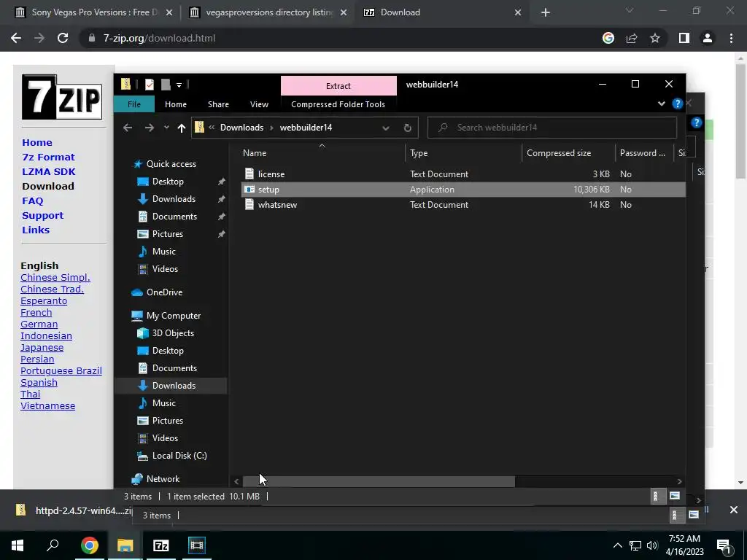Click the quick access Properties icon in title bar
This screenshot has height=560, width=747.
tap(149, 85)
